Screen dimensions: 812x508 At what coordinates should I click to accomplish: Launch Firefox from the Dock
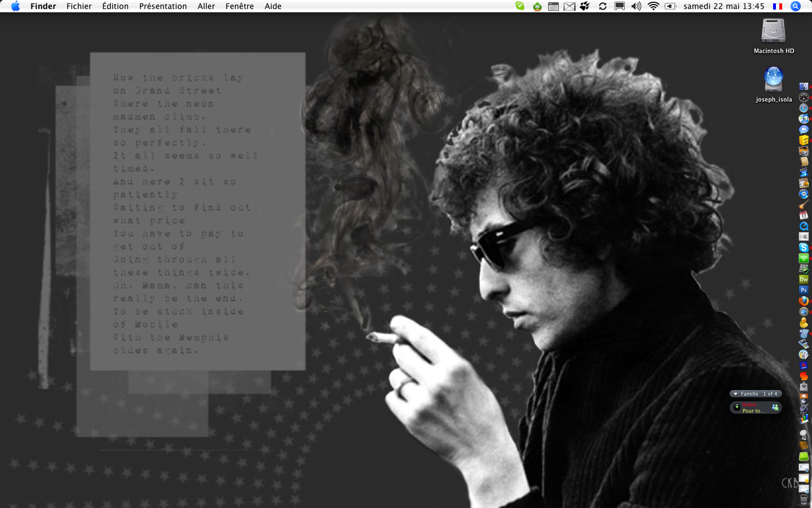pyautogui.click(x=804, y=301)
